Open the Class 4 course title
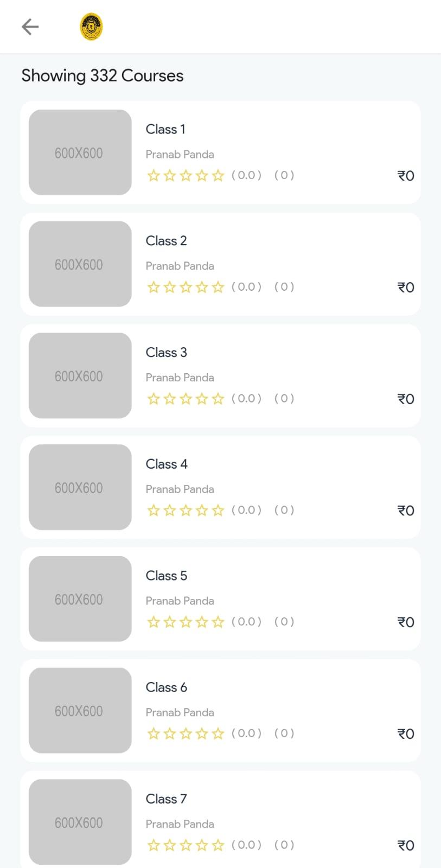This screenshot has width=441, height=868. (167, 464)
